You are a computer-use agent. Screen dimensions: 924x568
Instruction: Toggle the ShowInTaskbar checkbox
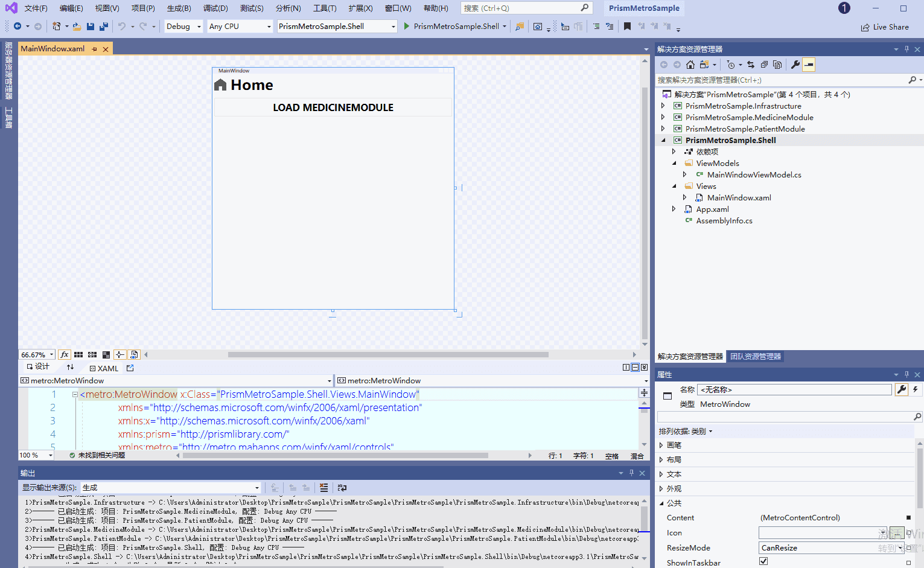763,561
